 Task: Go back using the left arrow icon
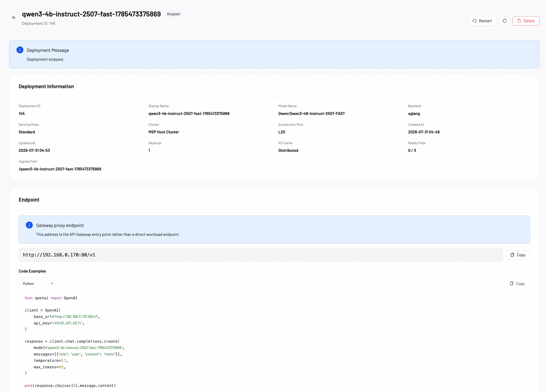coord(14,18)
